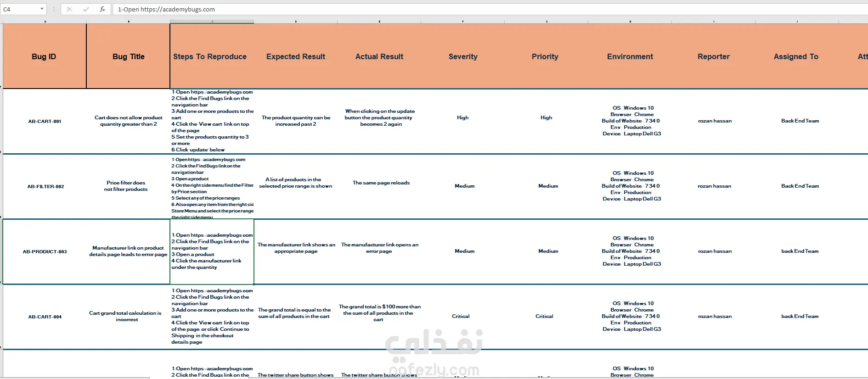Click actual result 'The manufacturer link opens an error page'
This screenshot has height=379, width=868.
(379, 248)
